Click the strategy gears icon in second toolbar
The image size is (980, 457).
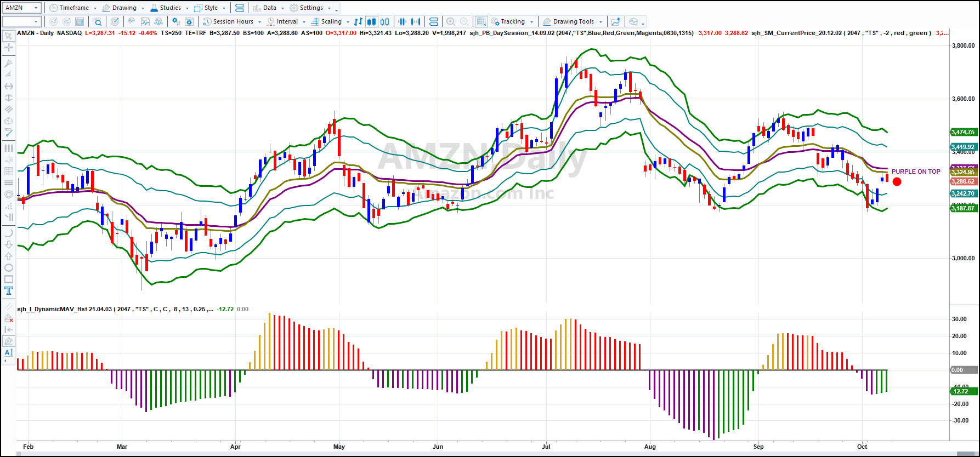click(175, 21)
